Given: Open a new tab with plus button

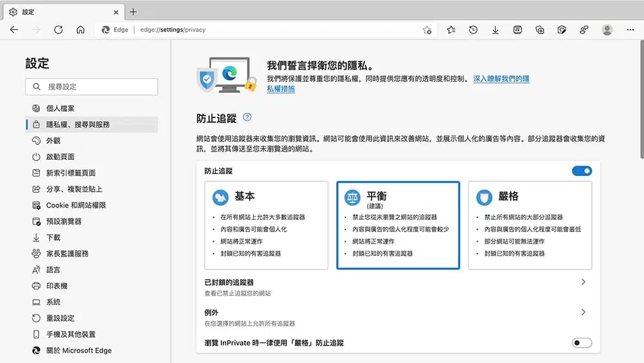Looking at the screenshot, I should coord(133,12).
